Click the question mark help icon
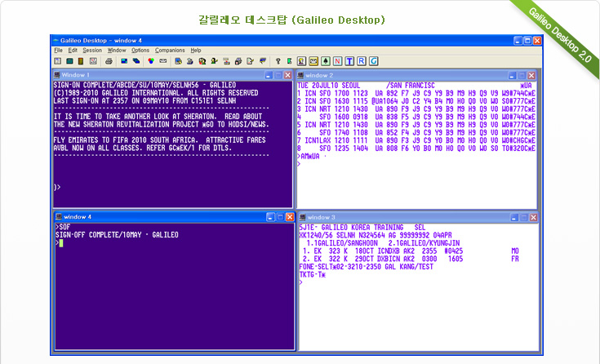Image resolution: width=600 pixels, height=364 pixels. (x=278, y=61)
